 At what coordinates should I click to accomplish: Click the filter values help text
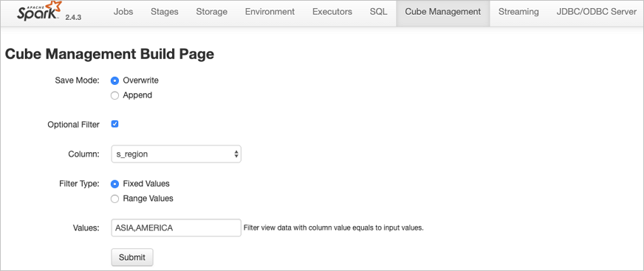tap(334, 227)
